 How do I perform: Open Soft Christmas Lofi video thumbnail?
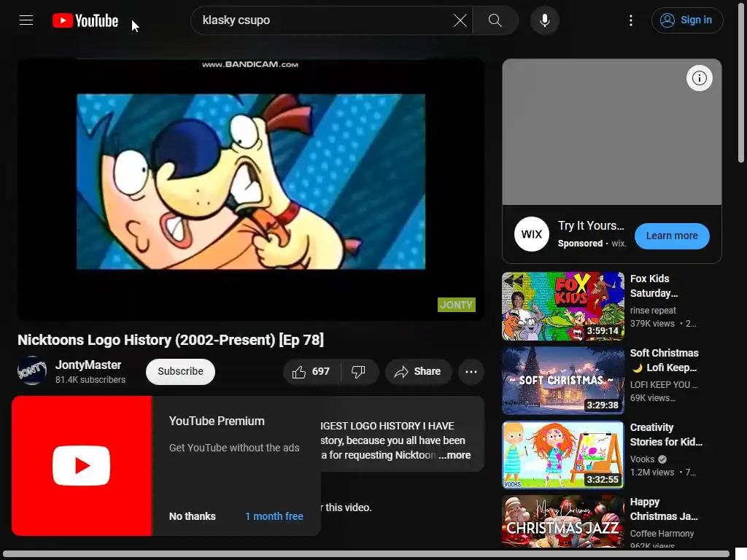click(x=563, y=381)
